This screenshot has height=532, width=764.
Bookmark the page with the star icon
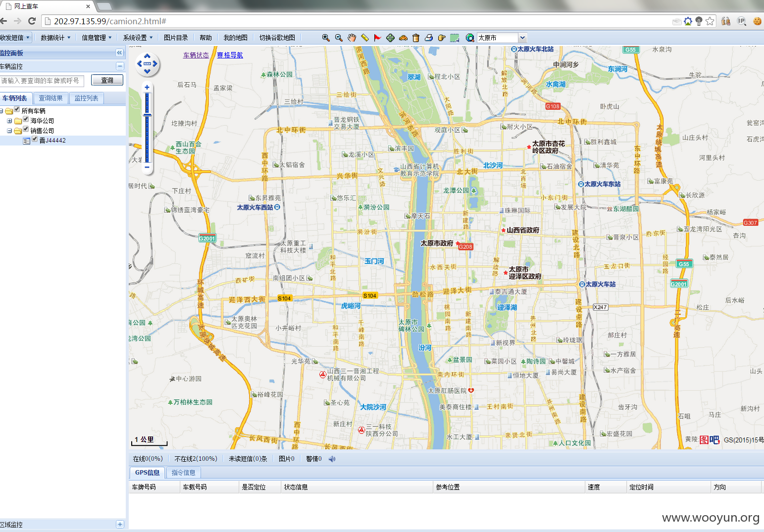[710, 21]
